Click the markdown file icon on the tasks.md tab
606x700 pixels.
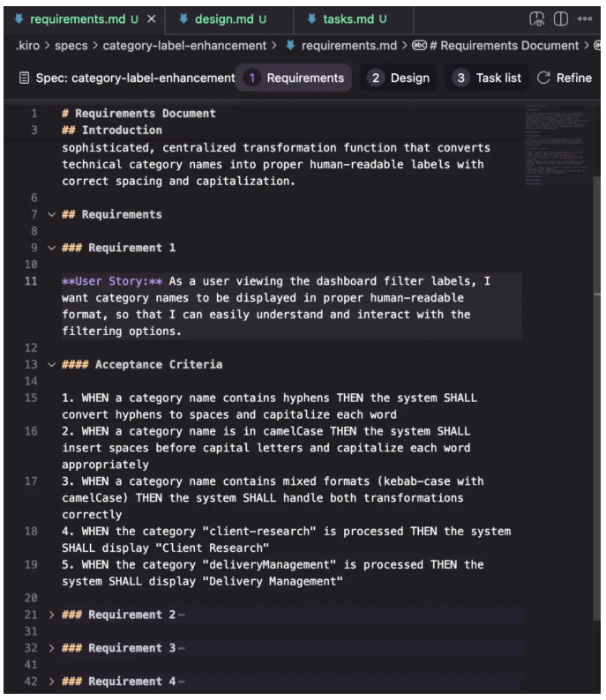pyautogui.click(x=312, y=19)
